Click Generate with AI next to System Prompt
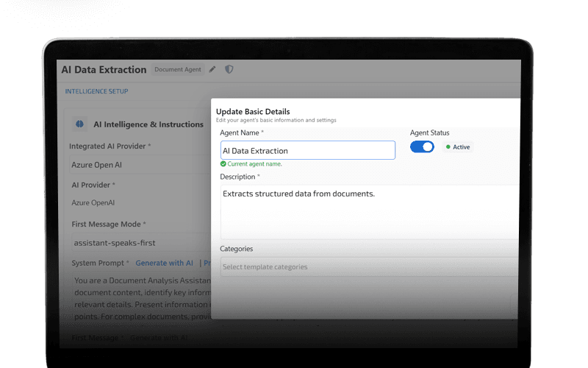588x368 pixels. pyautogui.click(x=165, y=263)
